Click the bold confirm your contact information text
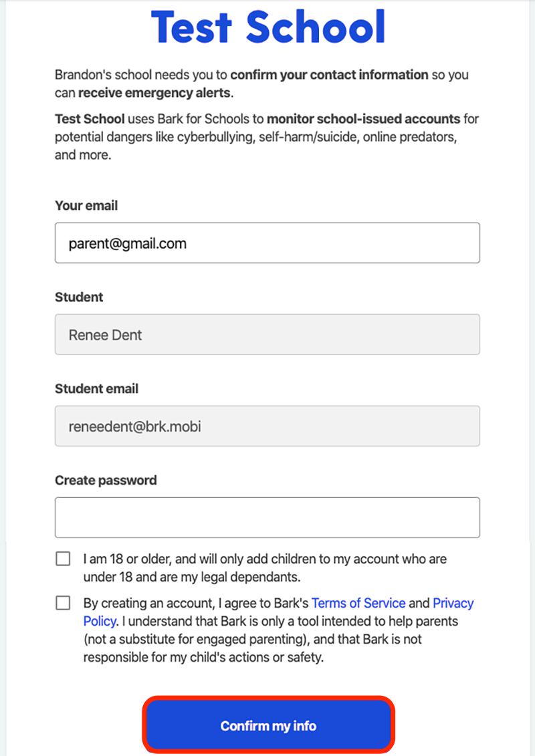 click(x=329, y=75)
